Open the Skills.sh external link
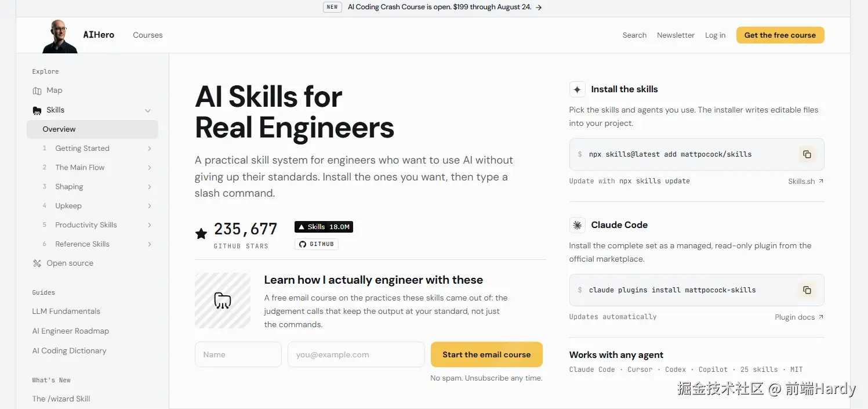 tap(805, 182)
